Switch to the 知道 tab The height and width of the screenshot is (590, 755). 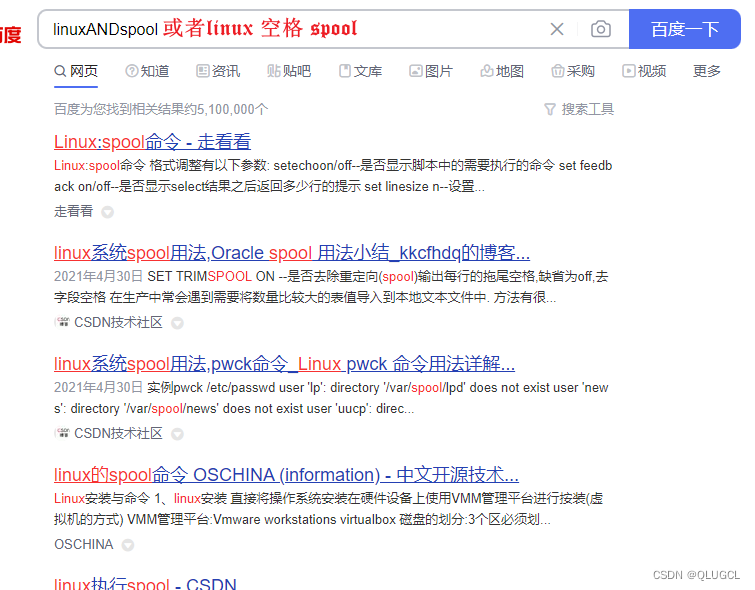pos(147,71)
